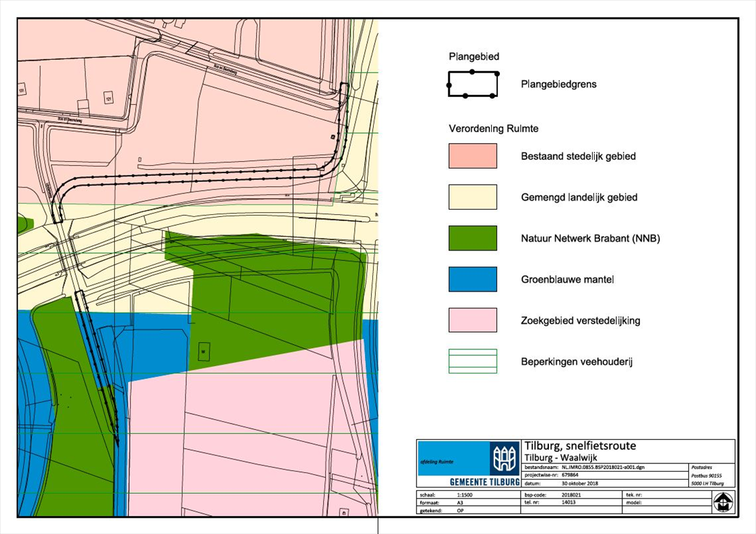Select the Gemengd landelijk gebied color swatch

[472, 197]
